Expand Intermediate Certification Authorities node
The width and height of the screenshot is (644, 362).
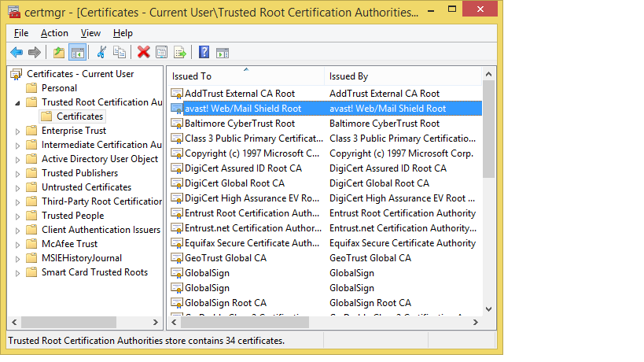pyautogui.click(x=17, y=146)
